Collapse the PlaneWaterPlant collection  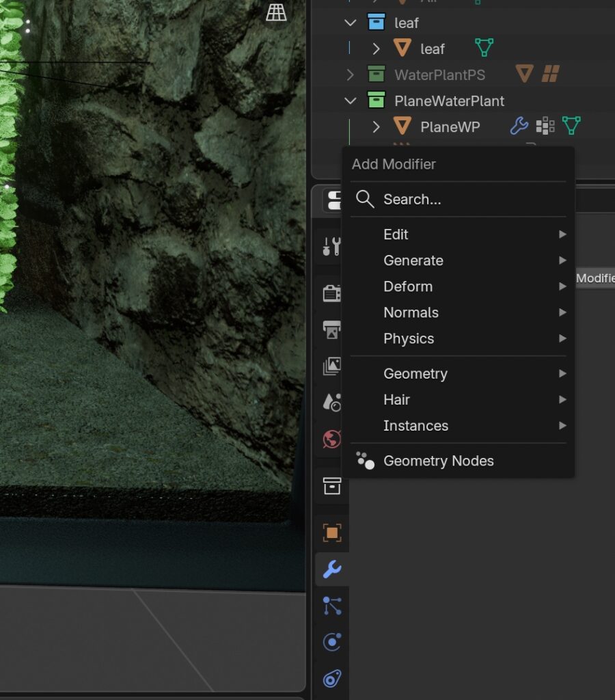point(351,100)
